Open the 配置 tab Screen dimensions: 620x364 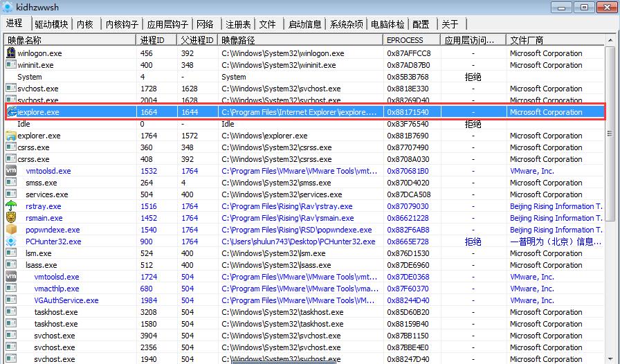pyautogui.click(x=421, y=24)
